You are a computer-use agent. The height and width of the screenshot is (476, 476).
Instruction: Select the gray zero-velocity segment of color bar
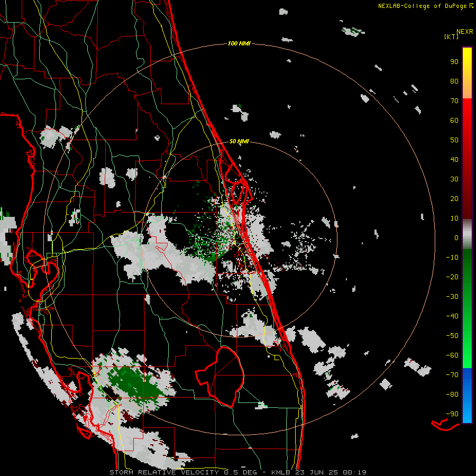pos(467,234)
